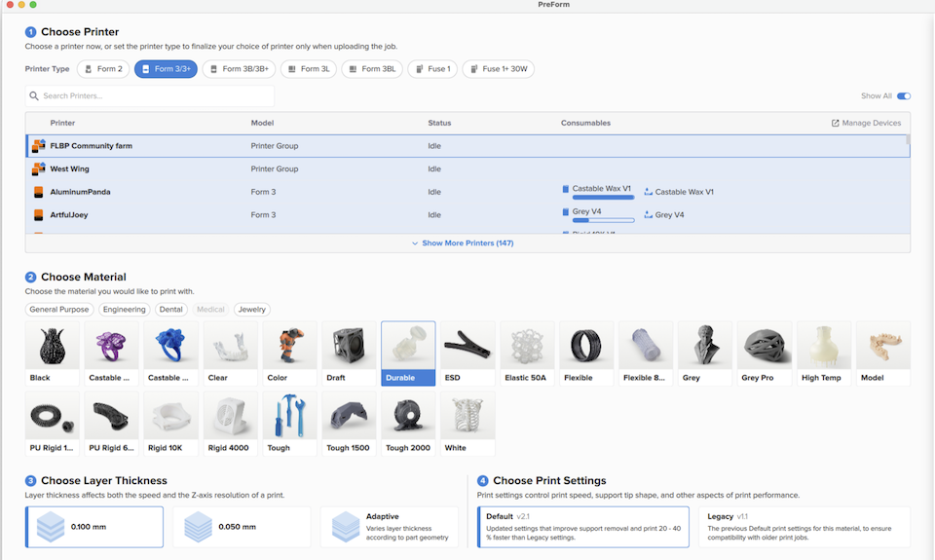This screenshot has width=935, height=560.
Task: Choose the blue Castable Wax material
Action: coord(170,354)
